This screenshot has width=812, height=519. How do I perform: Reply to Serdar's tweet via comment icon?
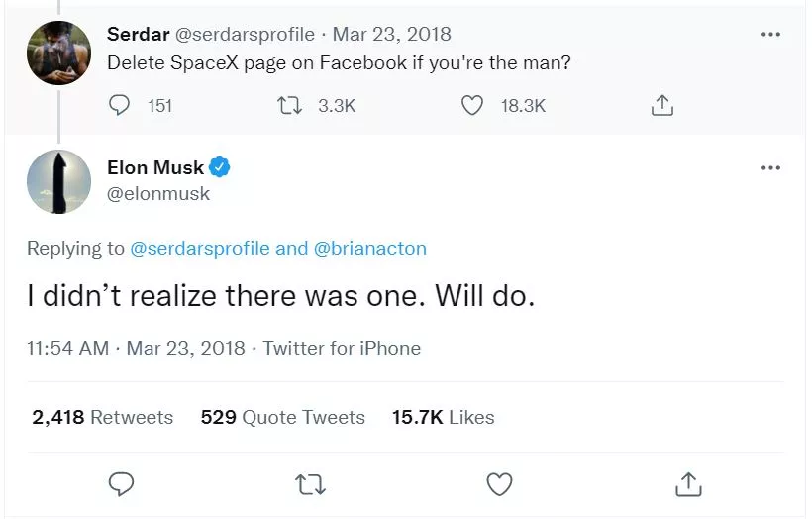121,105
